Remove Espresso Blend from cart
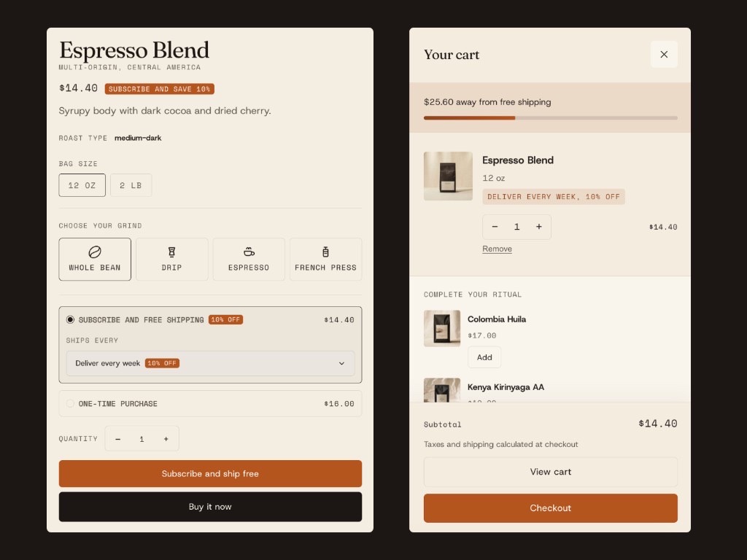 [x=497, y=249]
